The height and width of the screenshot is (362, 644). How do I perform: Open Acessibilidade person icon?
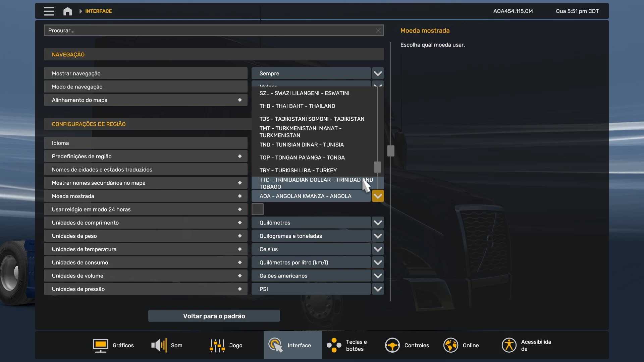coord(509,345)
